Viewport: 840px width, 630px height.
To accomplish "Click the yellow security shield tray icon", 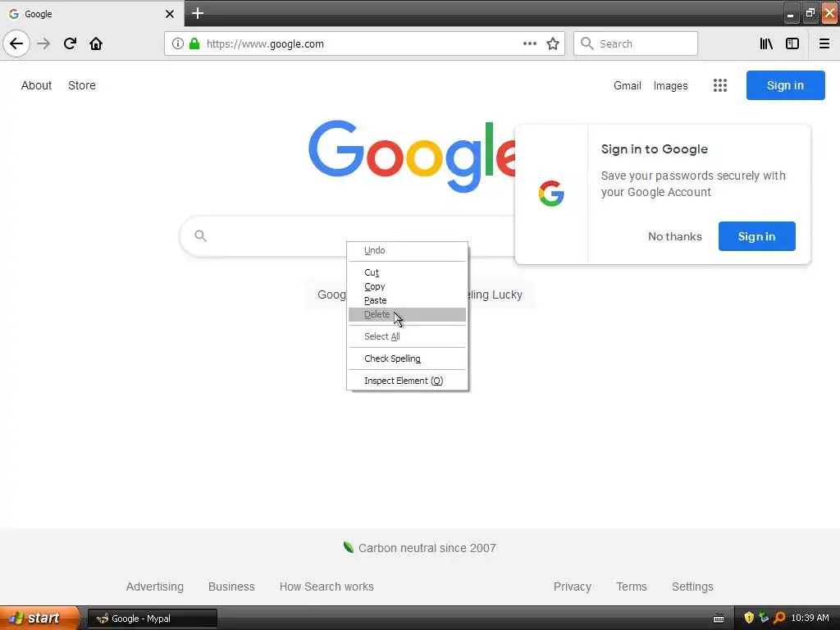I will (749, 618).
